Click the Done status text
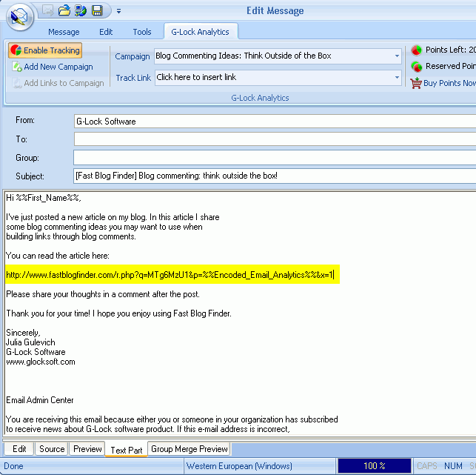476x475 pixels. tap(13, 466)
